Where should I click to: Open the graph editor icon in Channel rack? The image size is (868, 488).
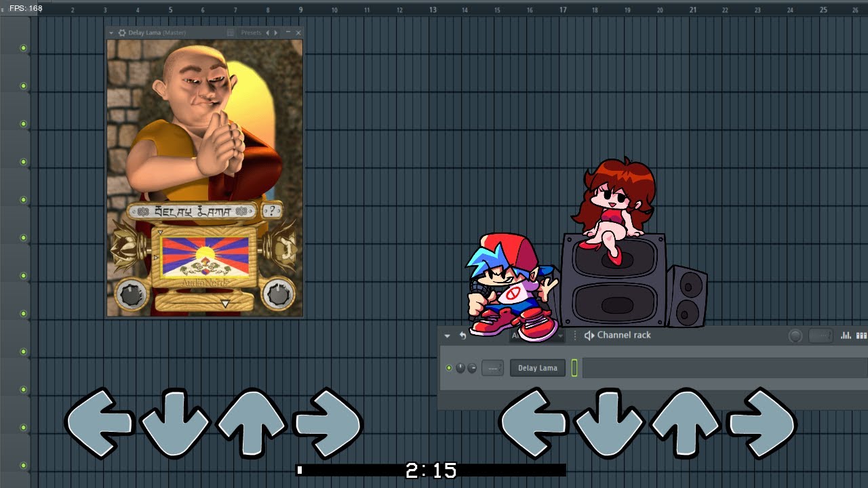pos(846,335)
